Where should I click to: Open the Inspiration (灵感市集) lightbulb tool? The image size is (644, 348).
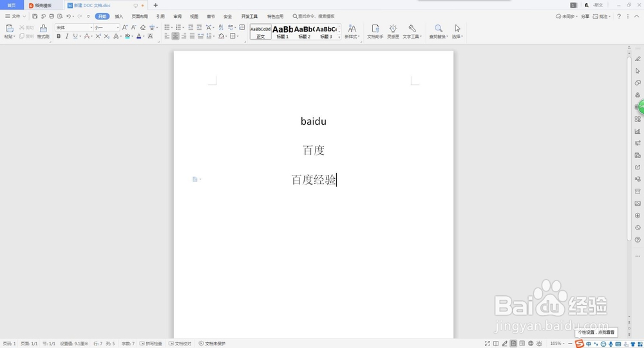coord(393,31)
